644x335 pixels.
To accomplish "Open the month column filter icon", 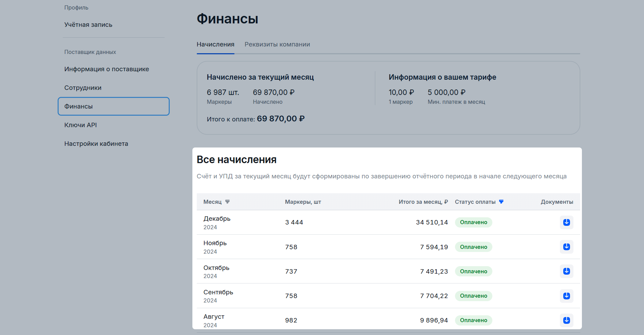I will 227,202.
